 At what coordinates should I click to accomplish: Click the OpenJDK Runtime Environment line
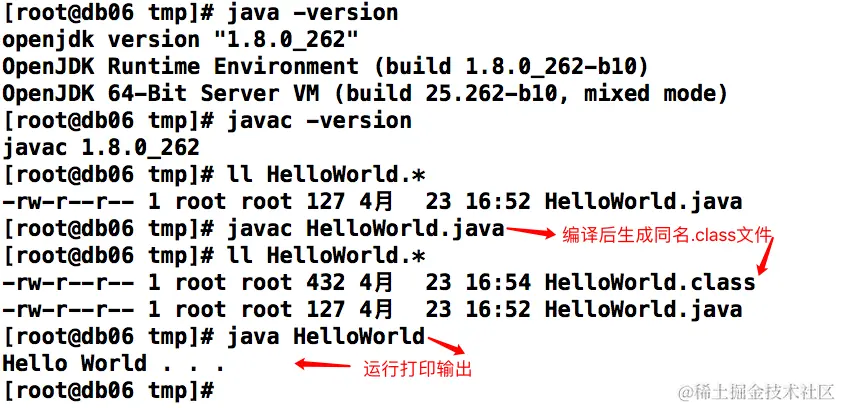[x=326, y=66]
